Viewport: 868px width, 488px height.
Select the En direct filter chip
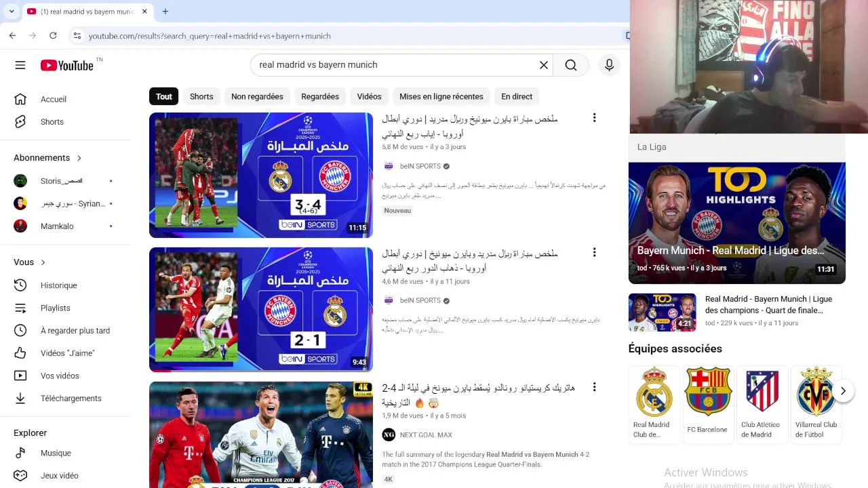[517, 96]
